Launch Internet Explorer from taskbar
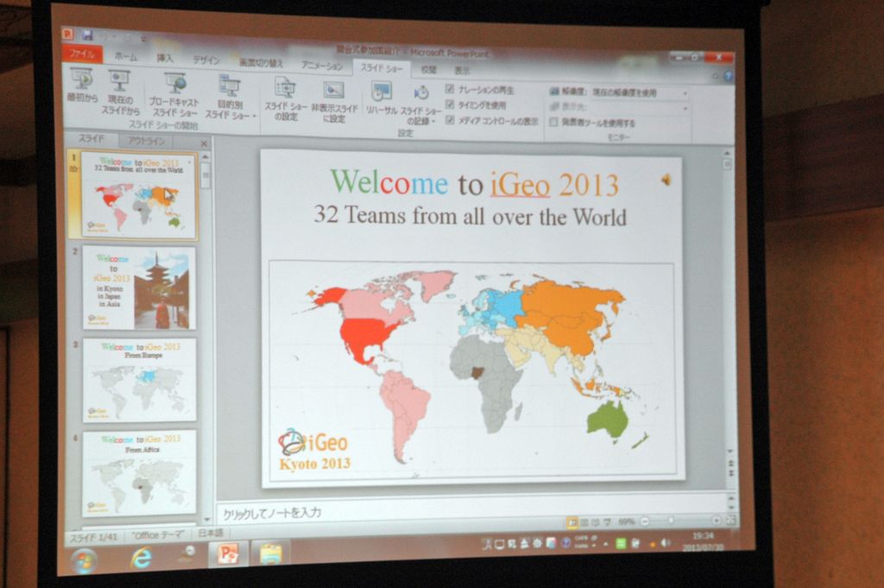Screen dimensions: 884x588 point(141,558)
